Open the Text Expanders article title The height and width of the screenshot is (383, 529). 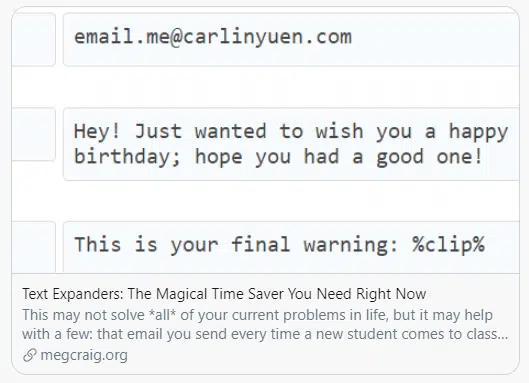click(224, 294)
